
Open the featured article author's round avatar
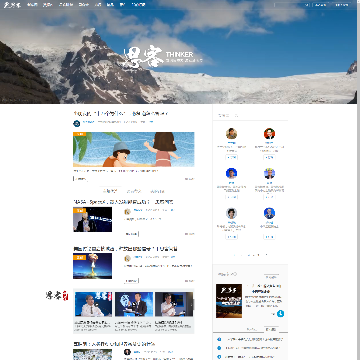tap(77, 123)
